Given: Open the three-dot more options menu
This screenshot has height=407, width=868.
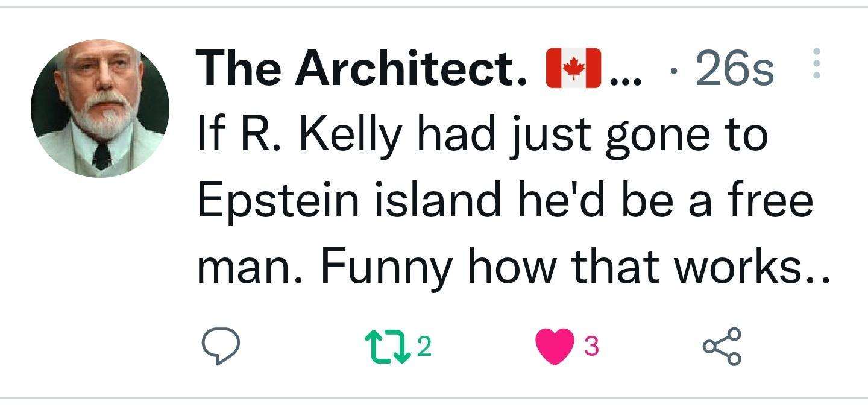Looking at the screenshot, I should point(816,63).
